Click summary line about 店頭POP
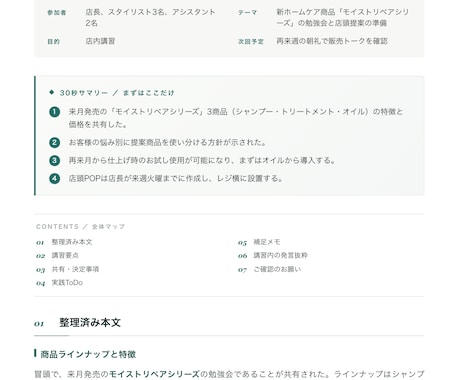Screen dimensions: 460x380 pos(176,179)
